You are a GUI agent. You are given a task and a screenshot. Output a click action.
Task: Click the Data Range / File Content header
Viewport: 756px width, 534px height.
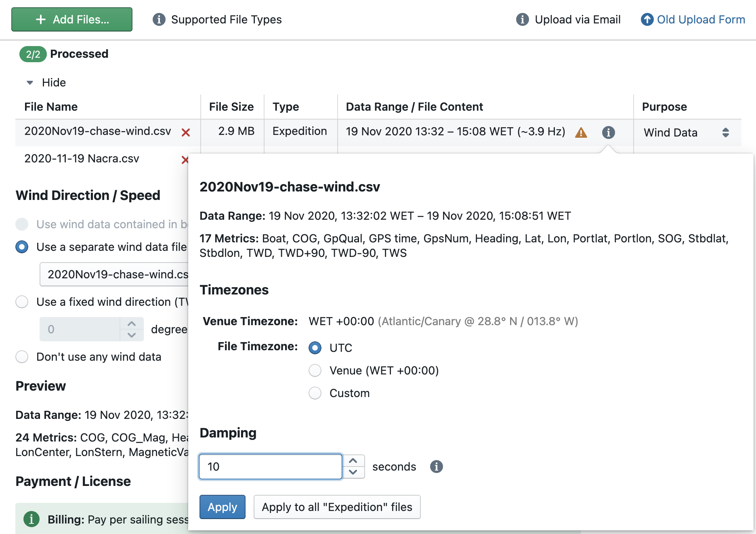pos(414,107)
